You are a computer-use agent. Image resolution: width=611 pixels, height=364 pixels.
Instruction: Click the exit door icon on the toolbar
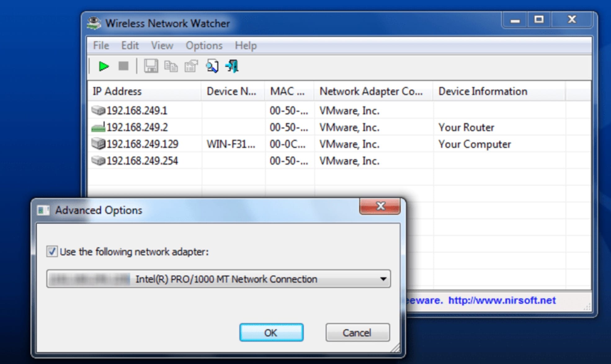[233, 65]
